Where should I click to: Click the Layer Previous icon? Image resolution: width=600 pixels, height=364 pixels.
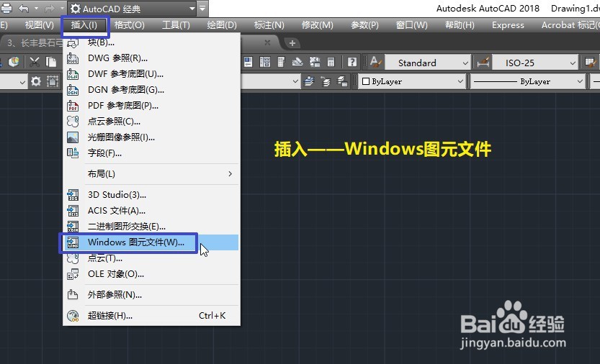click(326, 81)
